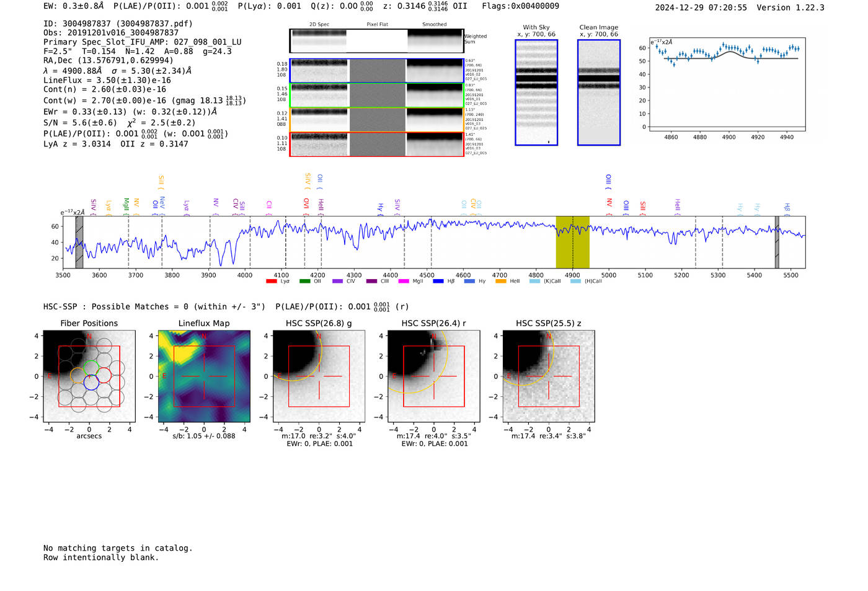Select the magenta MgII legend swatch

[x=403, y=282]
